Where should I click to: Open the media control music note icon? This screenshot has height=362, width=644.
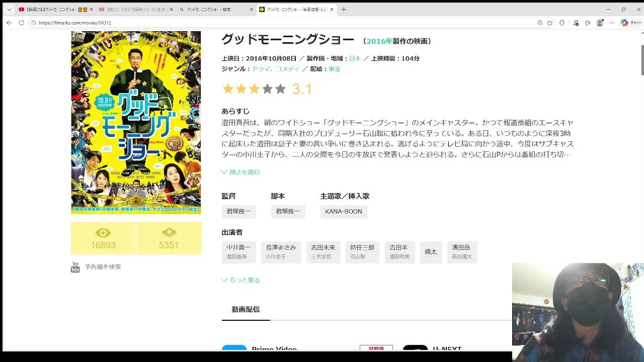click(x=576, y=23)
